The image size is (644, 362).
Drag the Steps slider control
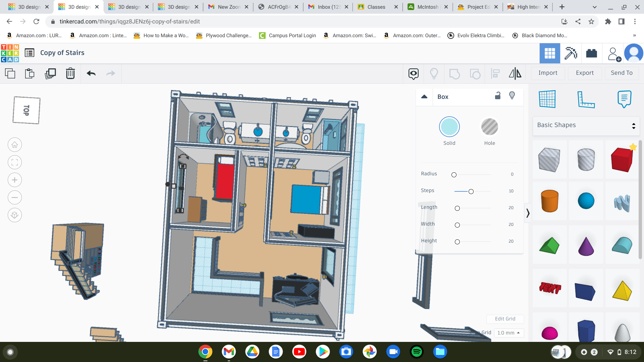471,191
